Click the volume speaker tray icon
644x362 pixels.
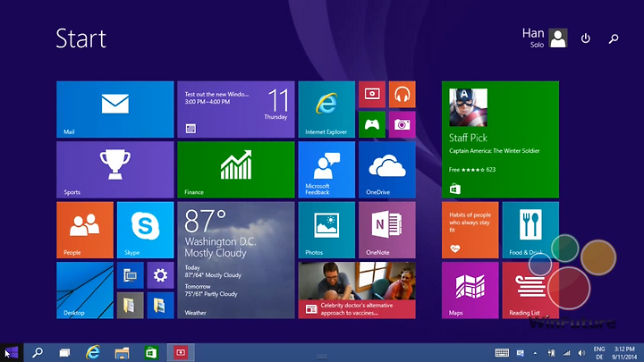[581, 352]
